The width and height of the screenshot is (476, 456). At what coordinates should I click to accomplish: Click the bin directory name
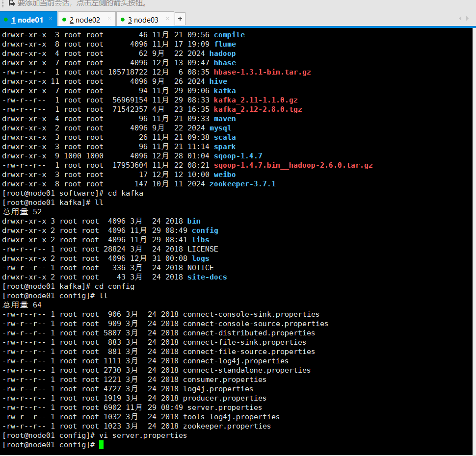[194, 222]
